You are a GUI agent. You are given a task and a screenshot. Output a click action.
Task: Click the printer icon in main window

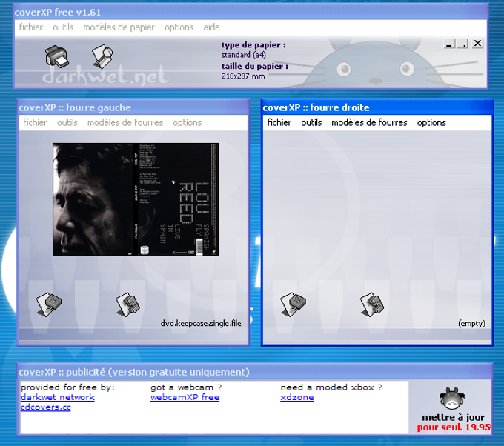pos(57,56)
